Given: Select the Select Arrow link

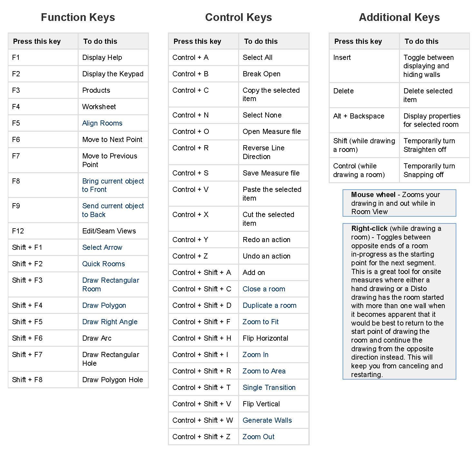Looking at the screenshot, I should click(102, 247).
